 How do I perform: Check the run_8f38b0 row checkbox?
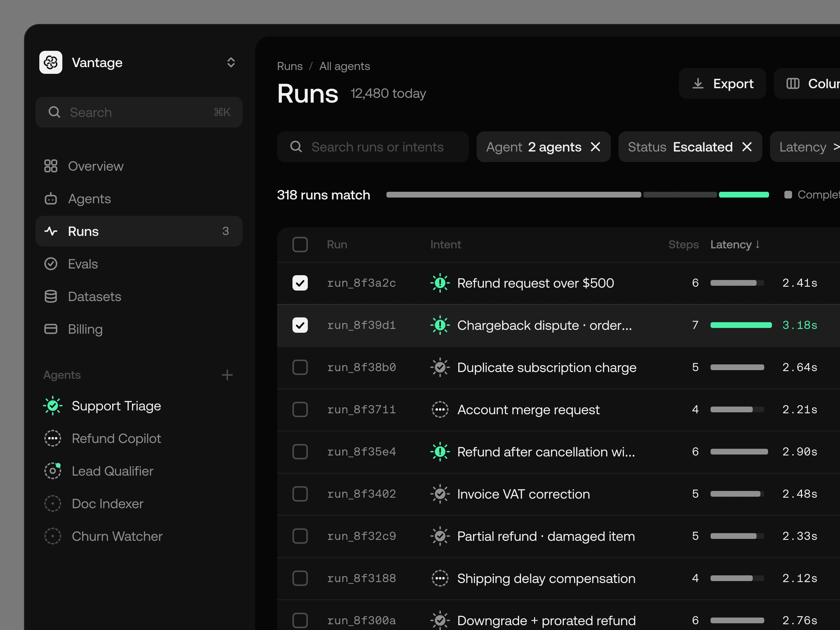[300, 367]
